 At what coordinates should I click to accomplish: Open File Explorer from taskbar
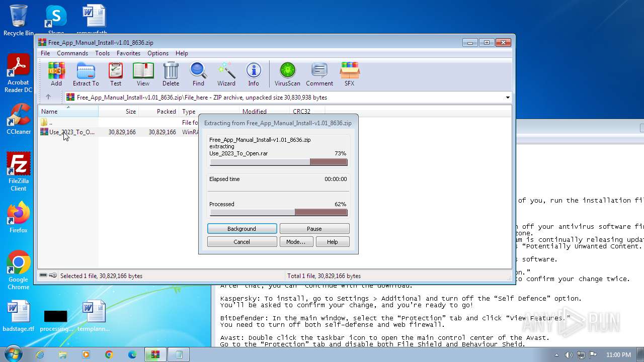(x=63, y=354)
